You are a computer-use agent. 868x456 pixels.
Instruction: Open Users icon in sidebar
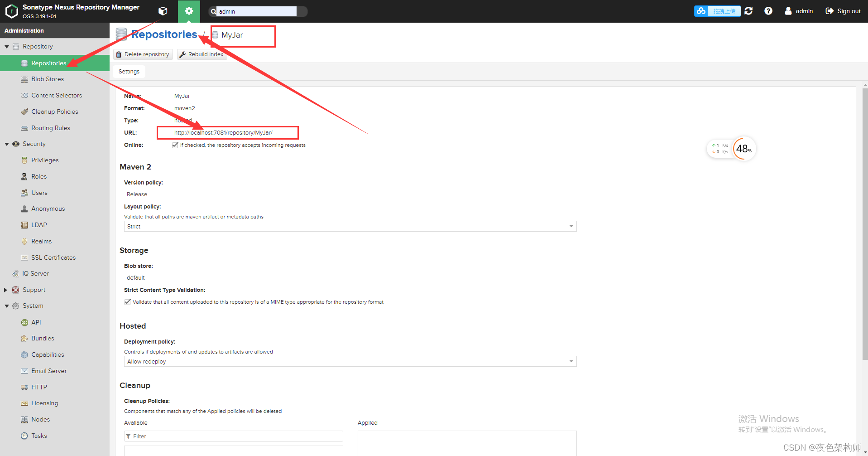(x=24, y=193)
